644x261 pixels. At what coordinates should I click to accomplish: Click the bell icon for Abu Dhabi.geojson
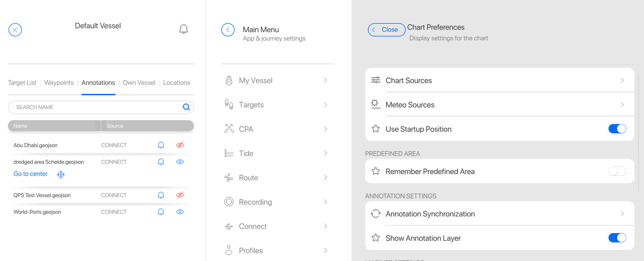click(161, 145)
